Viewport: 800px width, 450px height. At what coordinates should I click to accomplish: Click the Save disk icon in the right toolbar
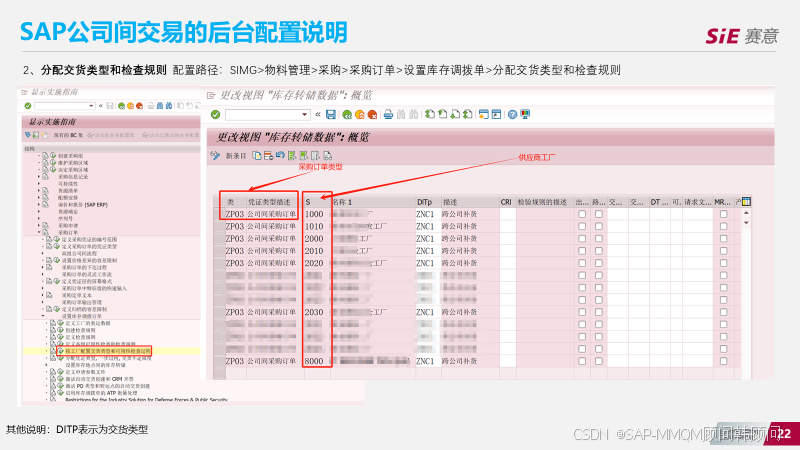[331, 114]
